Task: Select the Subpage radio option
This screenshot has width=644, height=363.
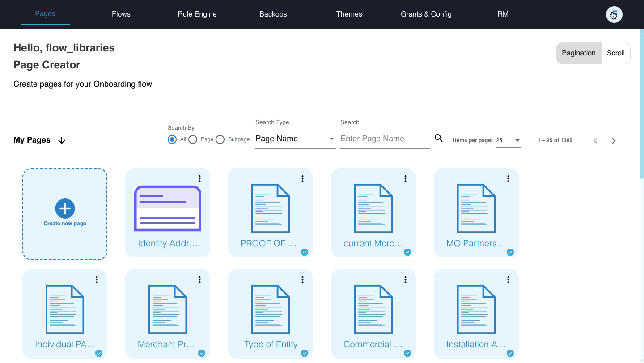Action: click(220, 139)
